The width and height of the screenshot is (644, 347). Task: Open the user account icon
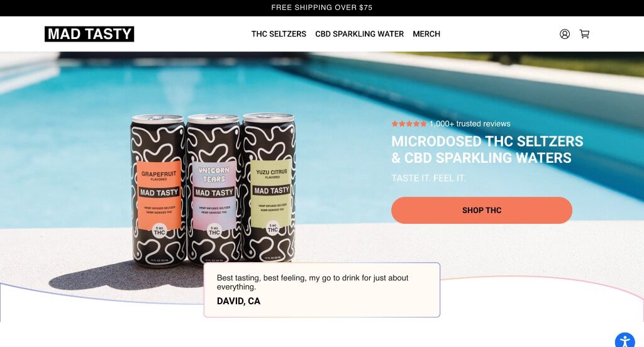(x=565, y=34)
